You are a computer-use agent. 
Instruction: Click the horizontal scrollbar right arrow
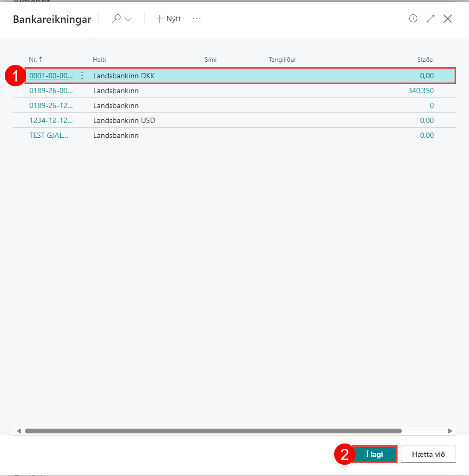[x=450, y=431]
